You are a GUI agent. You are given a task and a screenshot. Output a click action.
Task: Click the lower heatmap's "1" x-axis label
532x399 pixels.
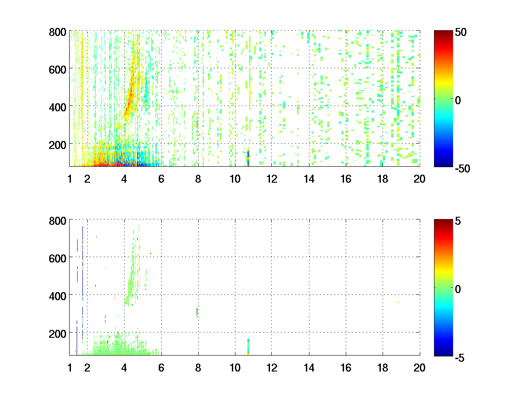(x=70, y=368)
